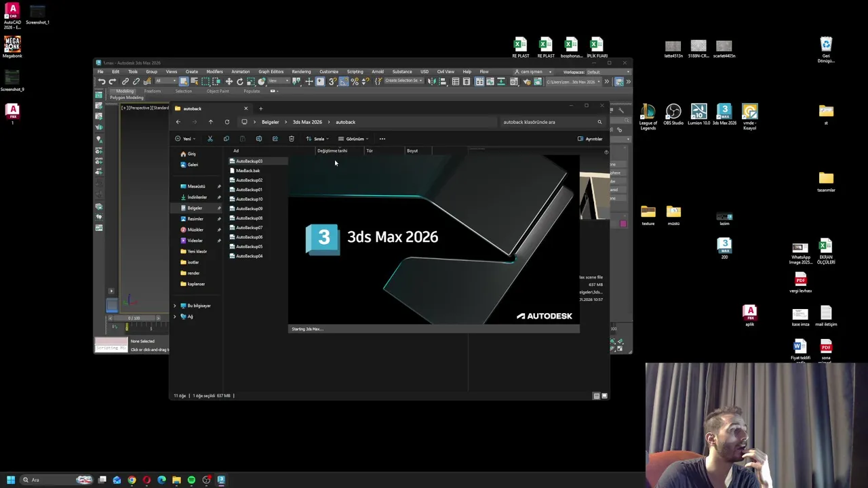This screenshot has height=488, width=868.
Task: Open the Create Selection Set dropdown
Action: coord(403,81)
